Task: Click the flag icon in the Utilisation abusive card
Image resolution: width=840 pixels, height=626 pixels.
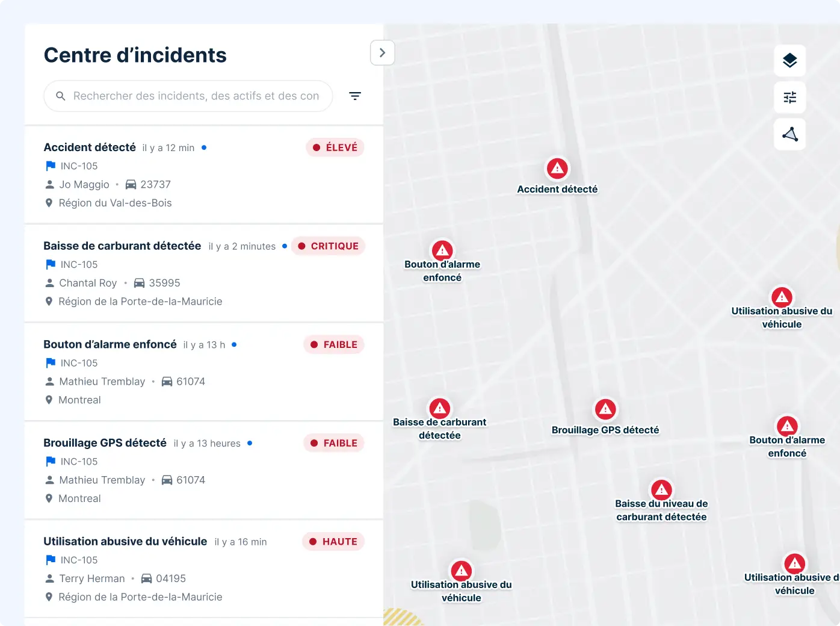Action: (x=51, y=560)
